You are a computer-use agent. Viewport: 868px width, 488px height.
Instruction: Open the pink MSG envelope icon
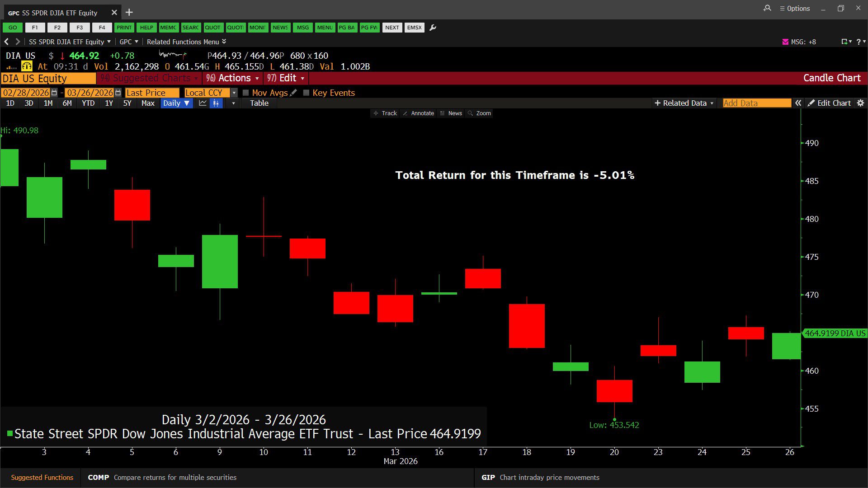785,42
